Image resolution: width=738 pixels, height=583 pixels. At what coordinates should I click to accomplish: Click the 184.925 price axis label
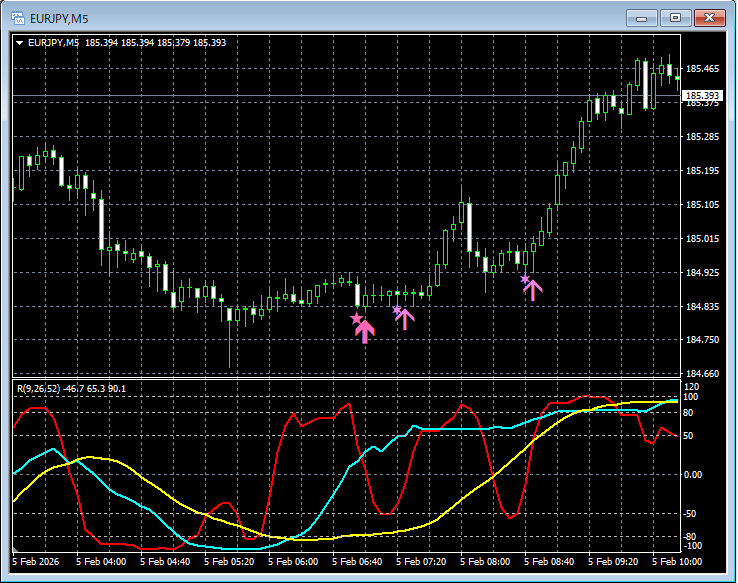(x=702, y=272)
